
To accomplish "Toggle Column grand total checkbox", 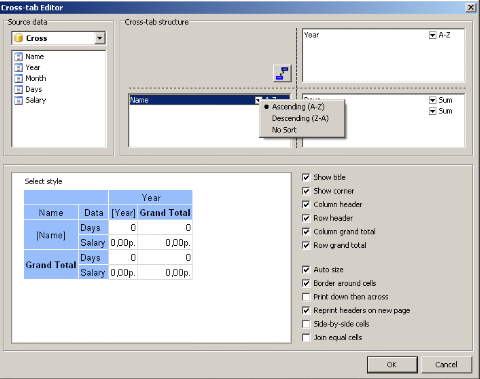I will (306, 232).
